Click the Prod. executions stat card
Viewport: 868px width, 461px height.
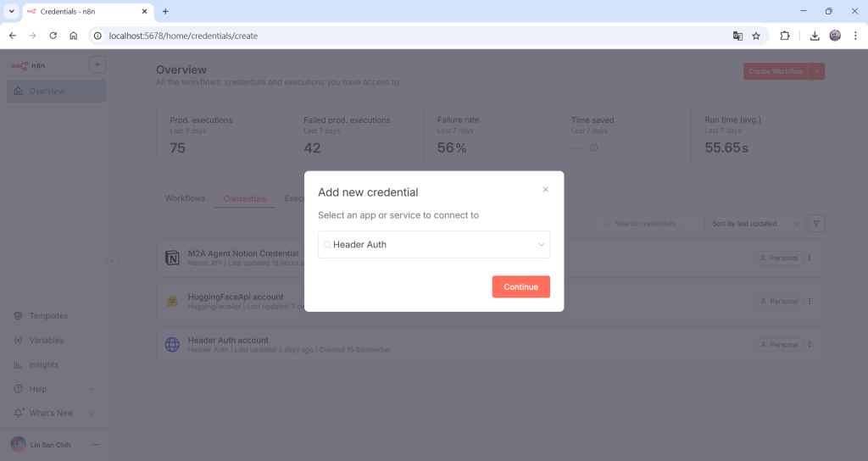(x=223, y=135)
